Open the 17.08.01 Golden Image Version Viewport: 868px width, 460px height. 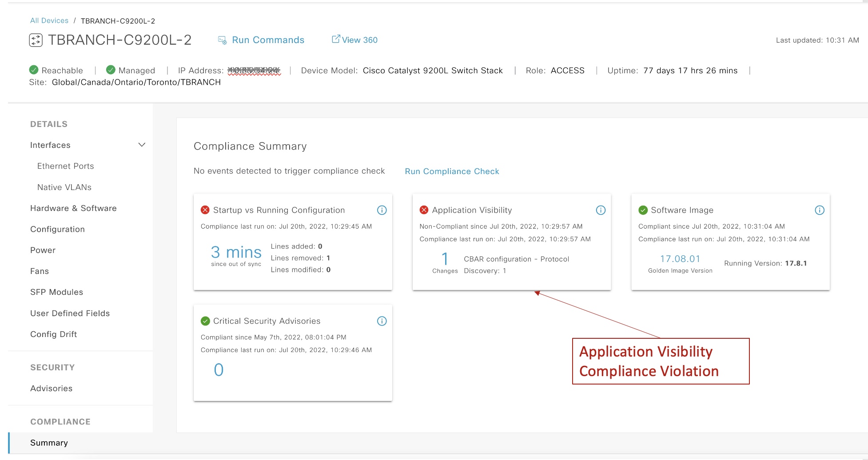[680, 259]
